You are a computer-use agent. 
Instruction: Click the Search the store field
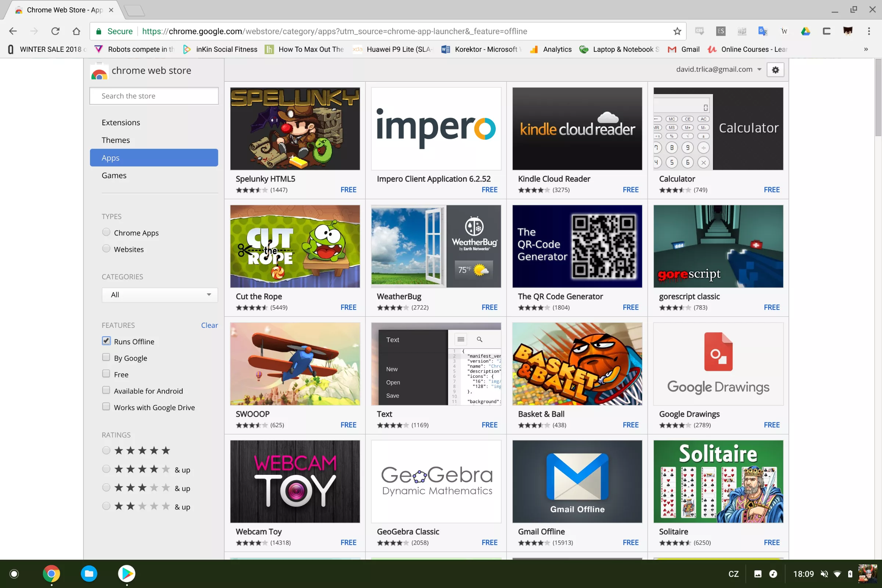pos(154,96)
